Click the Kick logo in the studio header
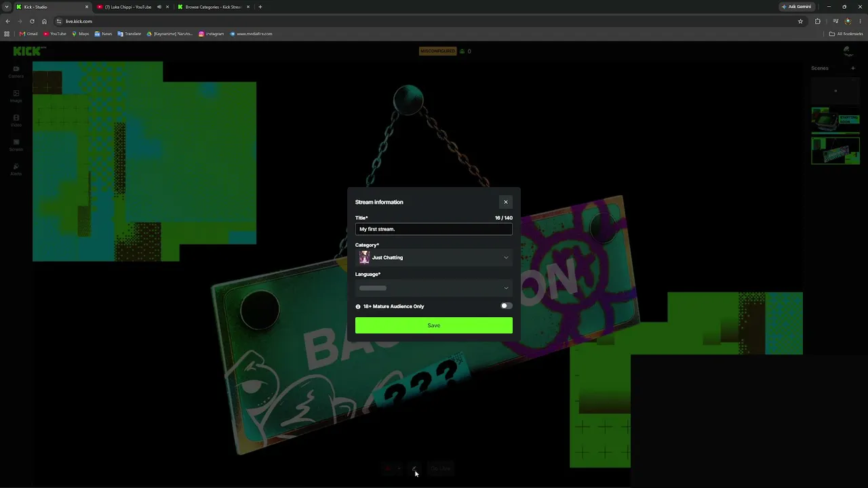The width and height of the screenshot is (868, 488). point(29,51)
